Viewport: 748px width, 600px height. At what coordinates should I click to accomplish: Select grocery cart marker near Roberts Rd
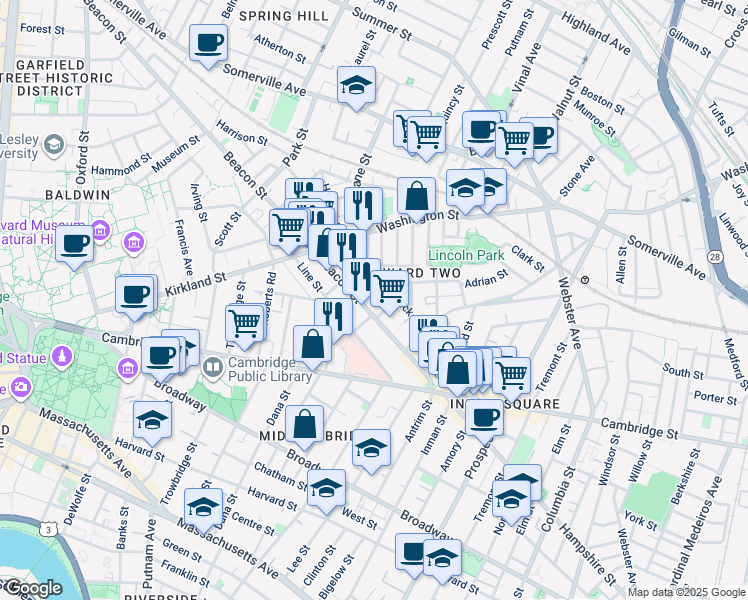tap(245, 325)
